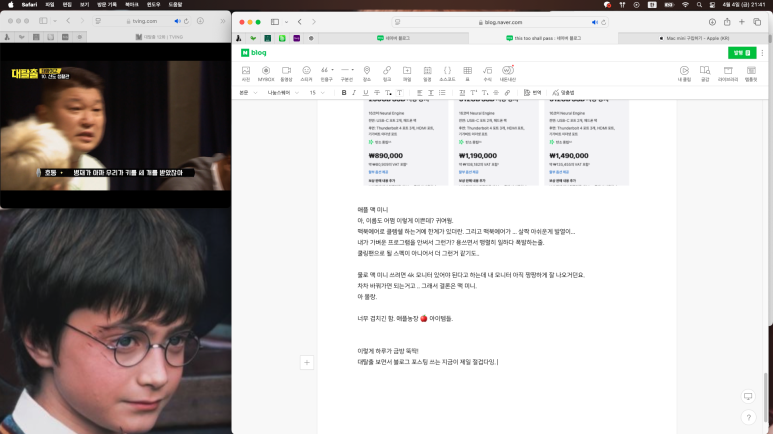Click the blog.naver.com address bar
Viewport: 773px width, 434px height.
click(500, 22)
